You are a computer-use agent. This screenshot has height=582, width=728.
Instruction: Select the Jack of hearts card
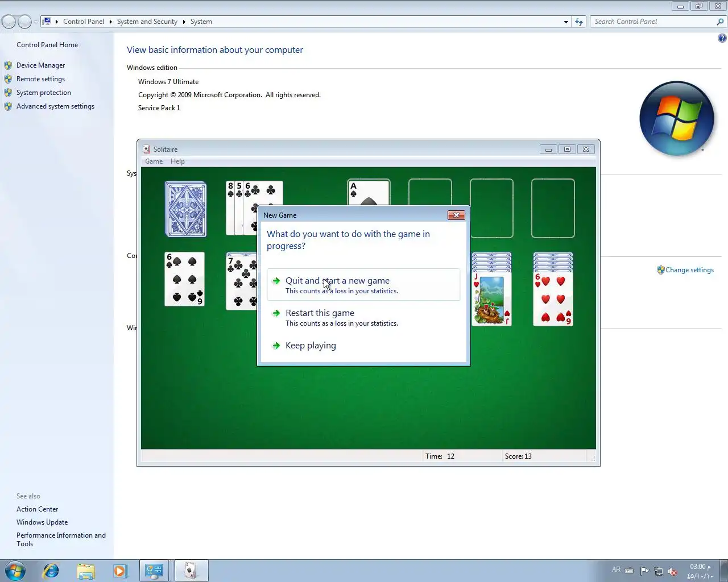click(x=491, y=299)
